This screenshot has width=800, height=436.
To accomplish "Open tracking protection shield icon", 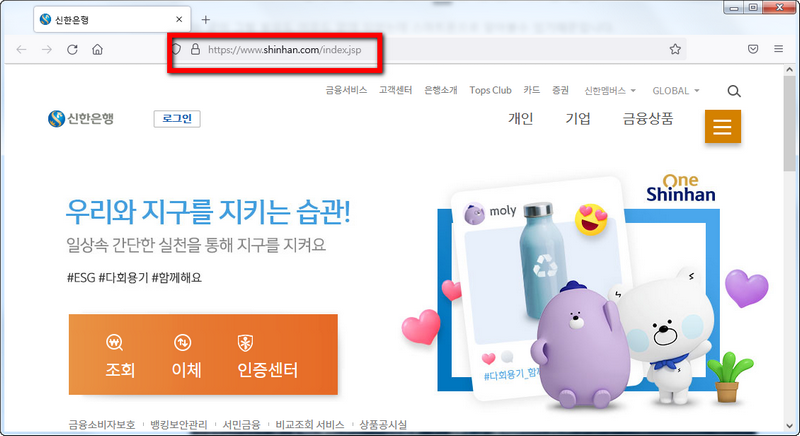I will point(176,49).
